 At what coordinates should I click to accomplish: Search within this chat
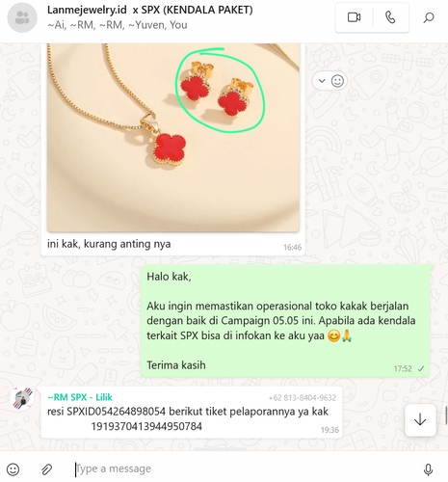pyautogui.click(x=429, y=17)
